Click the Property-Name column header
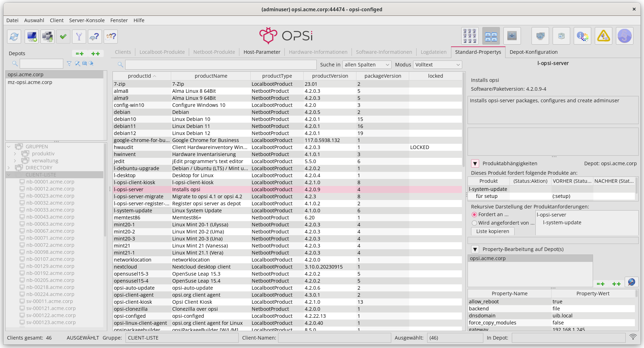 point(509,294)
